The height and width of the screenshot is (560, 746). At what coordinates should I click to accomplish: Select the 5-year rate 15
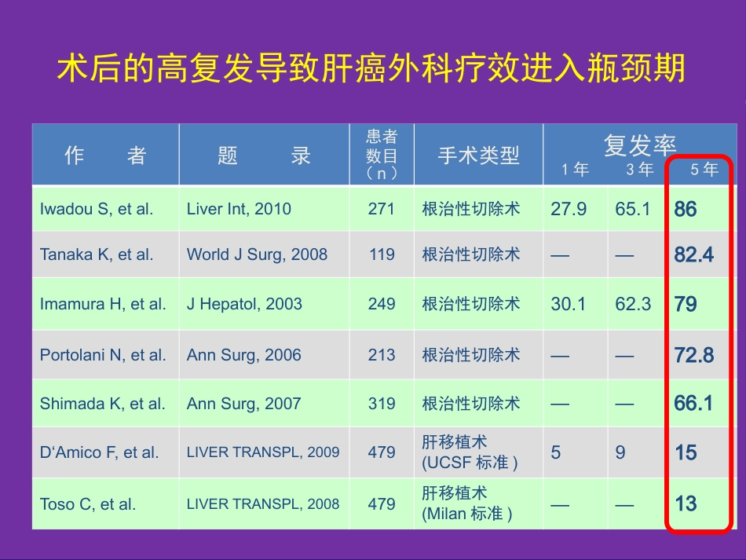686,453
